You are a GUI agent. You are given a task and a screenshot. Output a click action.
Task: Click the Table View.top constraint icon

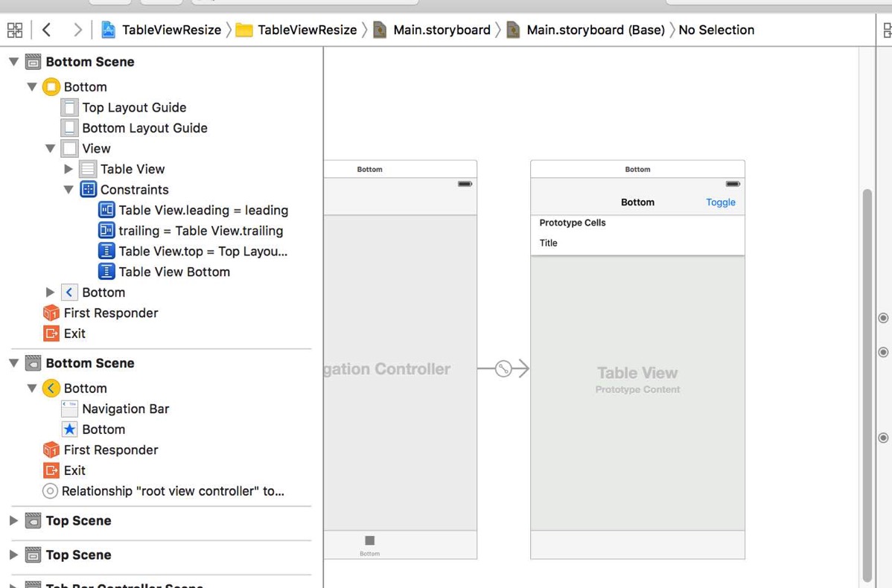[106, 251]
